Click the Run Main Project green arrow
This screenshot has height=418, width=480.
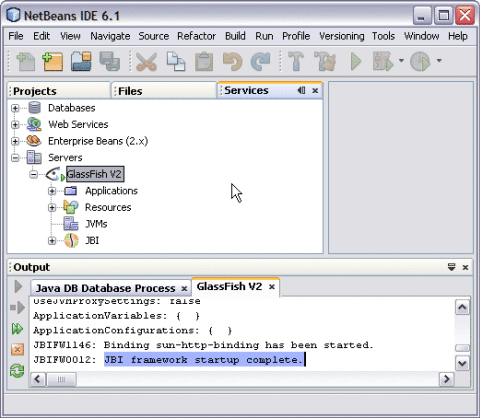356,61
